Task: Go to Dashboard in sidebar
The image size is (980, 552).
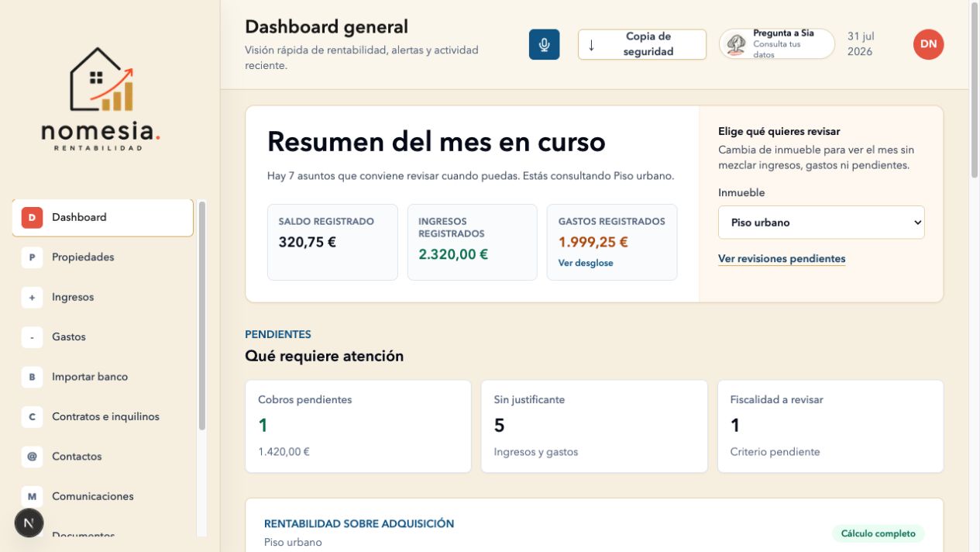Action: coord(102,218)
